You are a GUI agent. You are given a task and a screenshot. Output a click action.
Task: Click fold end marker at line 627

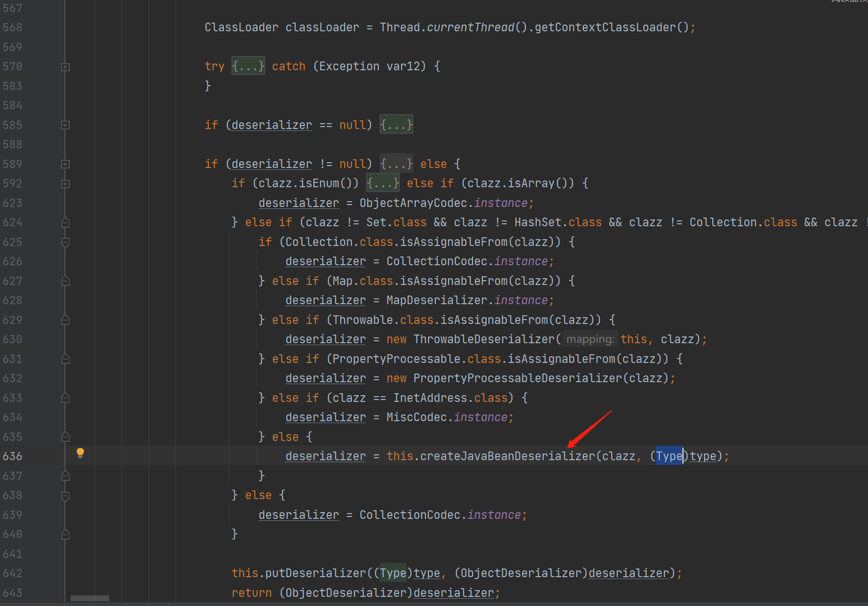coord(65,281)
